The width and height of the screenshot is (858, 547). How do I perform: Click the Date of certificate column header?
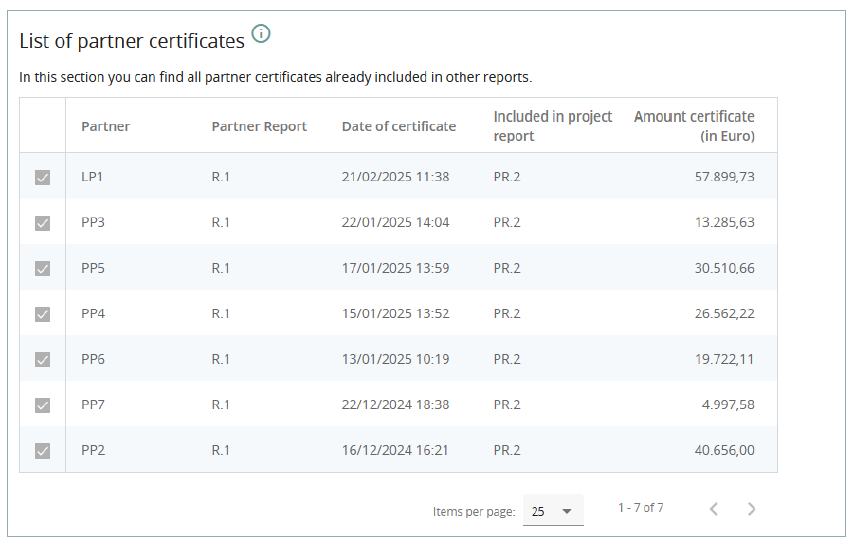[x=398, y=126]
